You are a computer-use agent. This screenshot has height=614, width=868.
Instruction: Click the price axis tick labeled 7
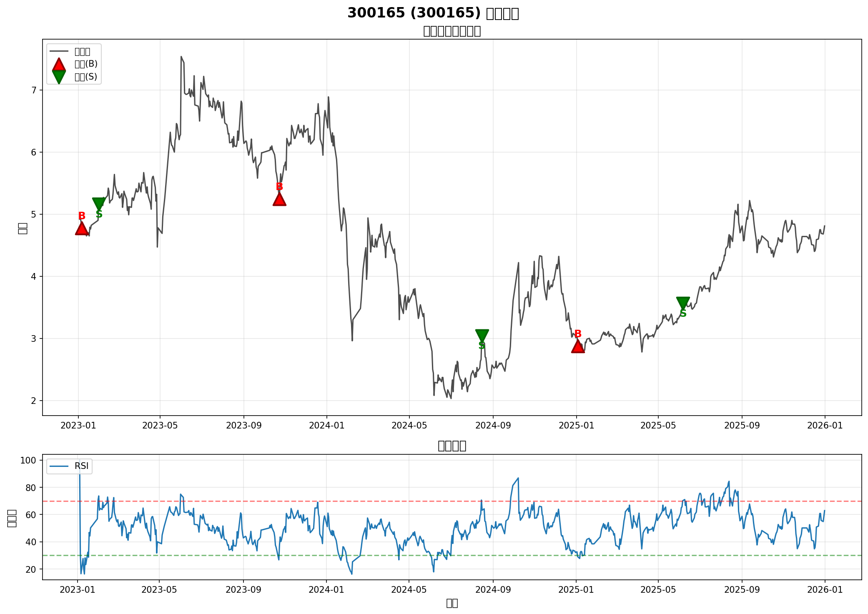[x=35, y=90]
